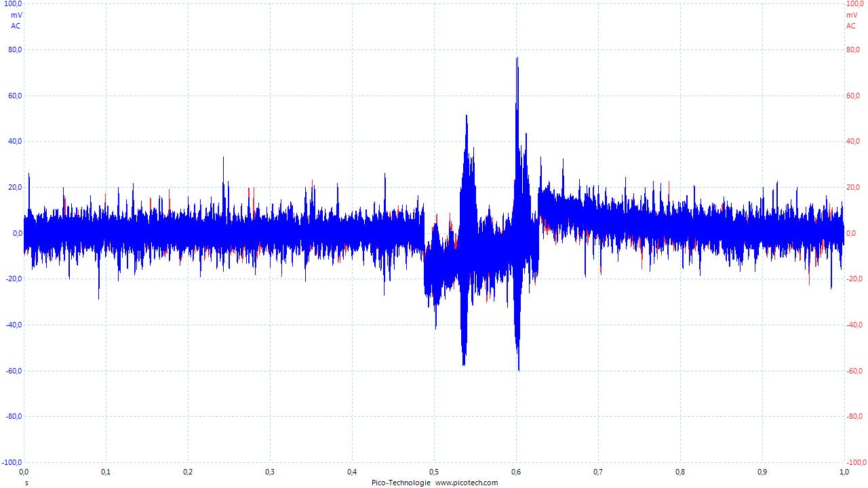
Task: Click the time axis label 0,6
Action: pyautogui.click(x=516, y=472)
